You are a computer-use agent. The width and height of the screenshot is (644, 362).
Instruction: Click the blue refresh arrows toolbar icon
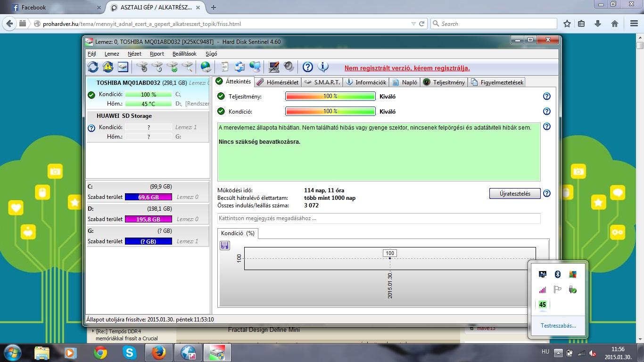pos(93,67)
